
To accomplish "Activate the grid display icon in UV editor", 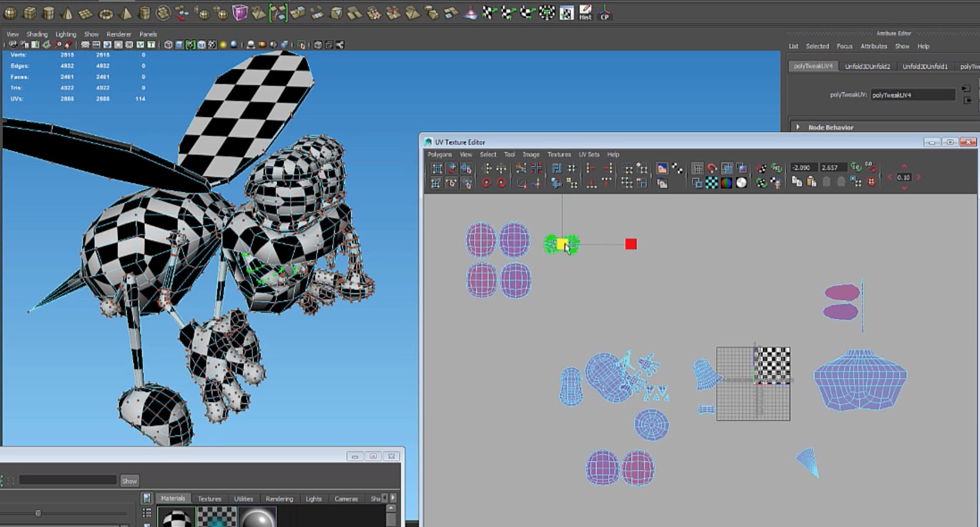I will coord(697,169).
